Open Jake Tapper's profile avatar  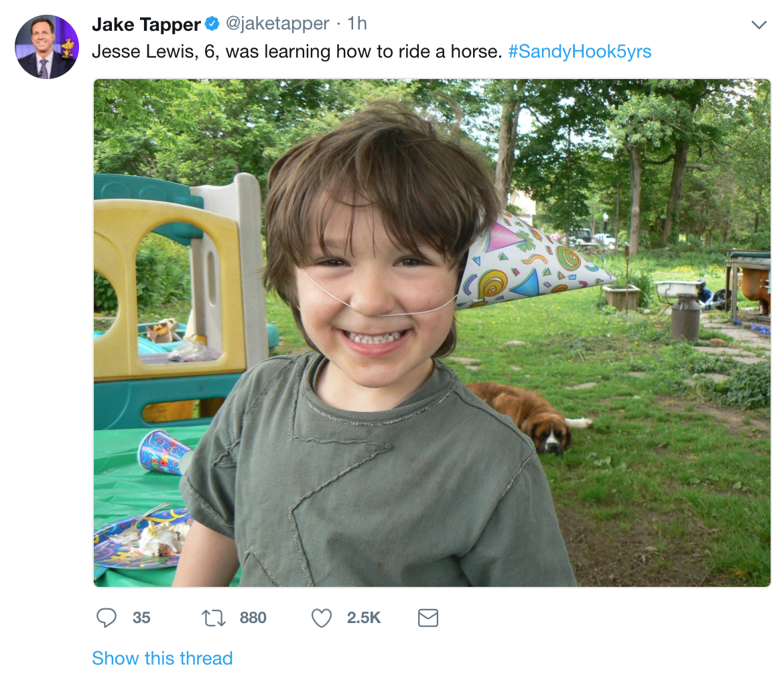(47, 47)
